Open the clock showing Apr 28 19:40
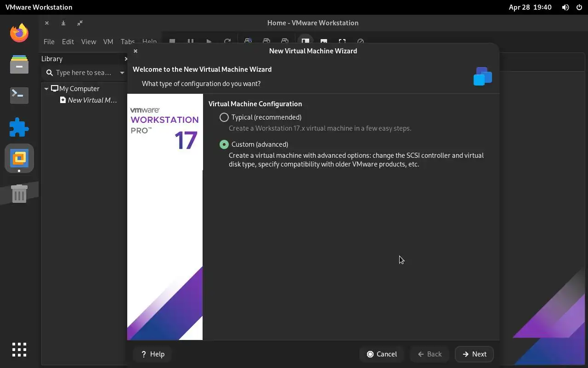The image size is (588, 368). click(530, 7)
